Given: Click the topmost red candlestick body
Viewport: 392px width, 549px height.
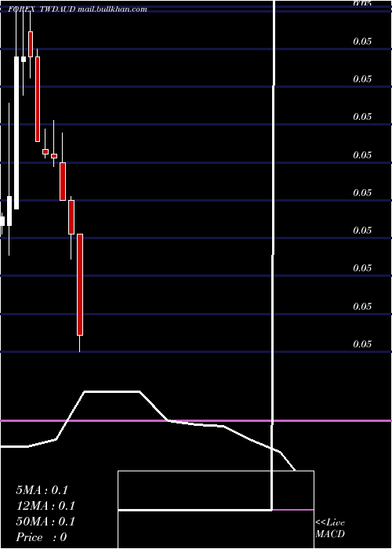Looking at the screenshot, I should tap(31, 44).
